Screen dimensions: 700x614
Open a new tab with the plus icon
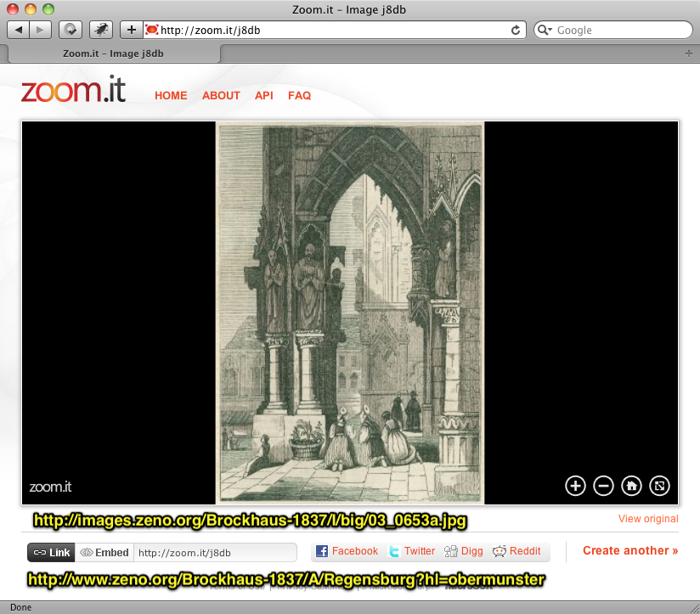(689, 54)
